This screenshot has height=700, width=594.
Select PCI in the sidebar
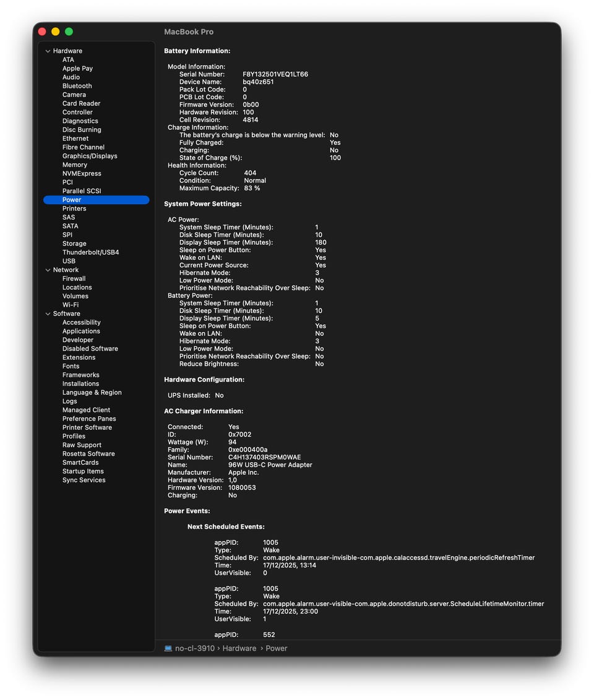[x=67, y=182]
